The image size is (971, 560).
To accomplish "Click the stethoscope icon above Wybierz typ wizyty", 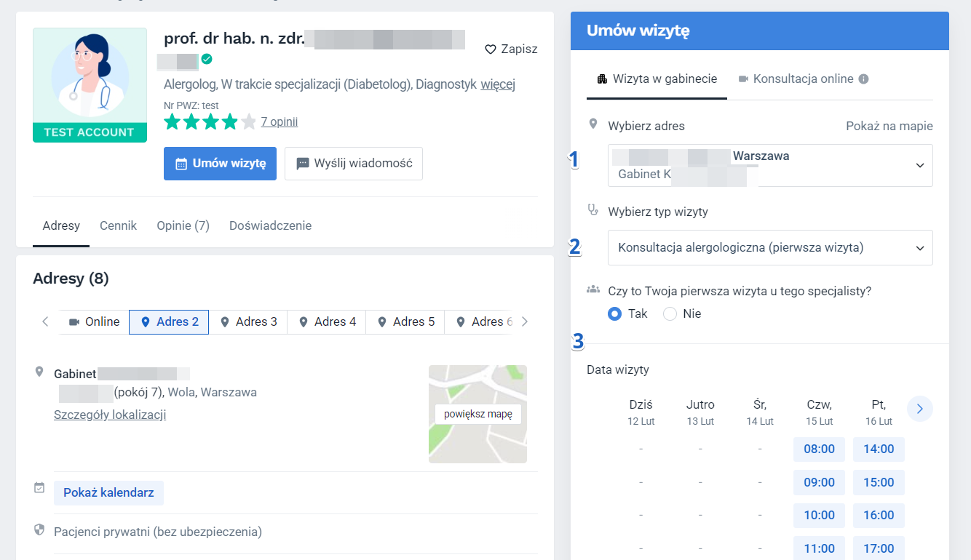I will coord(593,209).
